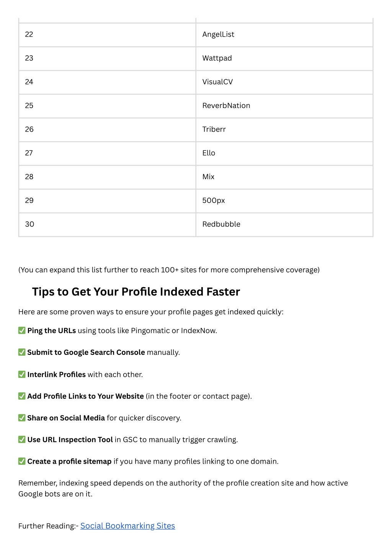Click the row number 30 cell
The width and height of the screenshot is (392, 554).
coord(107,225)
